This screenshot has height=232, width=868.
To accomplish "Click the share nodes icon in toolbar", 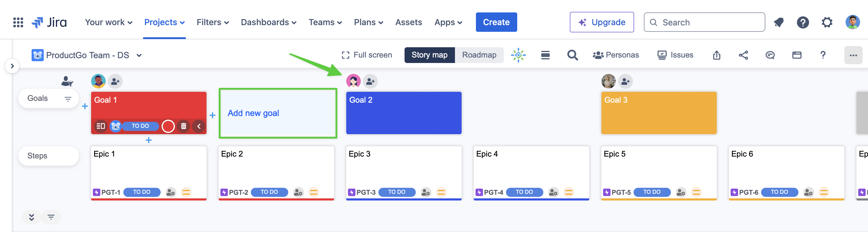I will [x=743, y=55].
